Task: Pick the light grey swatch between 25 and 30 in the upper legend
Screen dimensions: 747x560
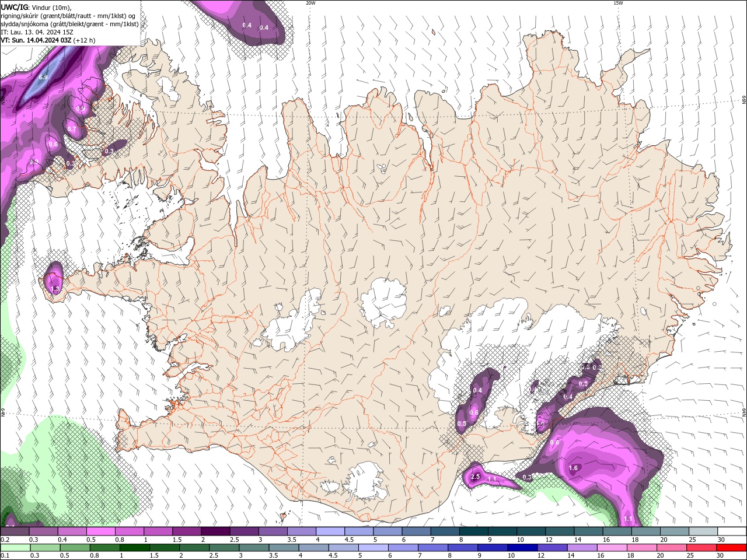Action: coord(703,531)
